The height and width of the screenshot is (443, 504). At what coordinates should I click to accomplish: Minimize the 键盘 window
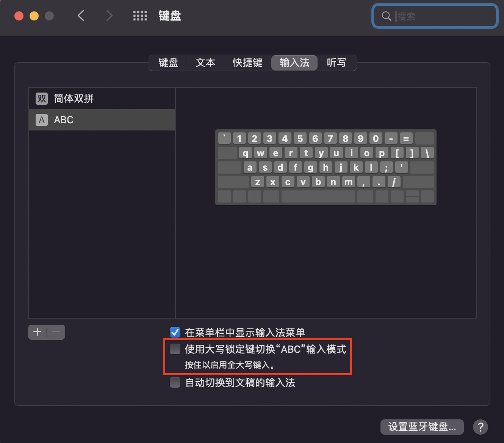34,16
